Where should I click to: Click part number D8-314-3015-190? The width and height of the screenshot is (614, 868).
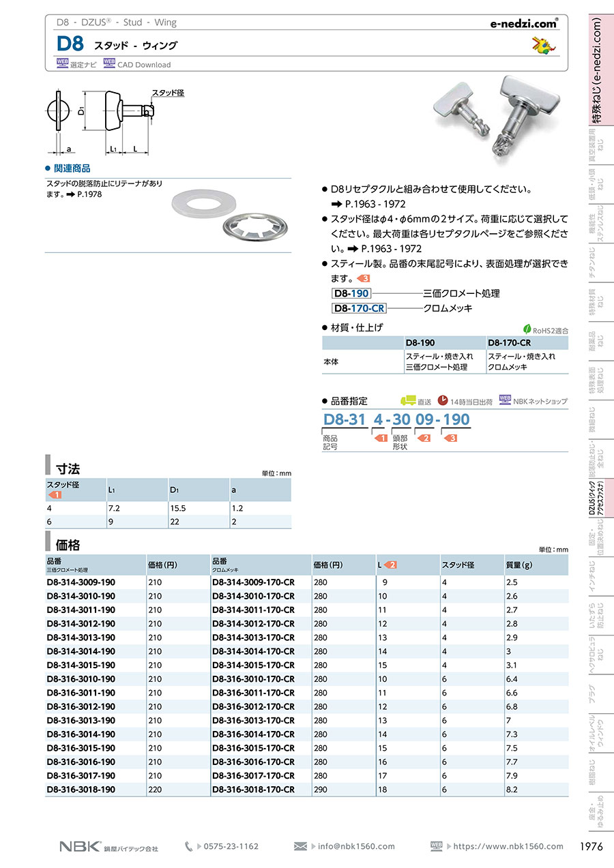pos(81,665)
